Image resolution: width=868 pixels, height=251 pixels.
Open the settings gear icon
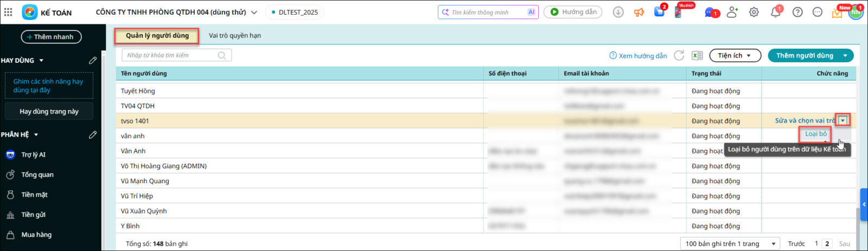(x=754, y=12)
